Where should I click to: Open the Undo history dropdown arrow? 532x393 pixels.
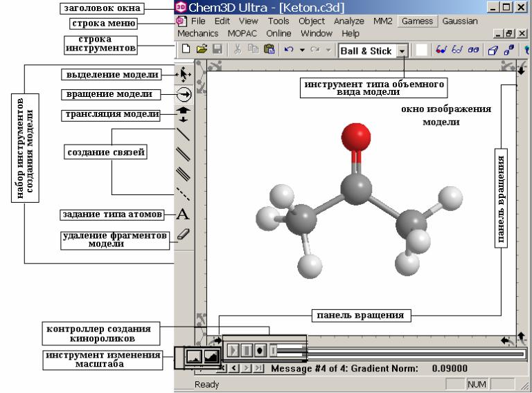302,50
